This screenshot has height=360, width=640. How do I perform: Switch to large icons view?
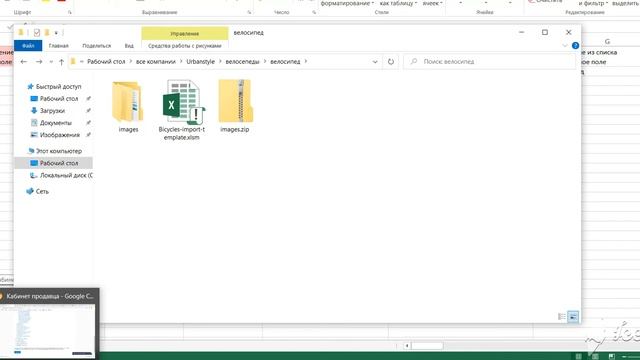pos(573,316)
